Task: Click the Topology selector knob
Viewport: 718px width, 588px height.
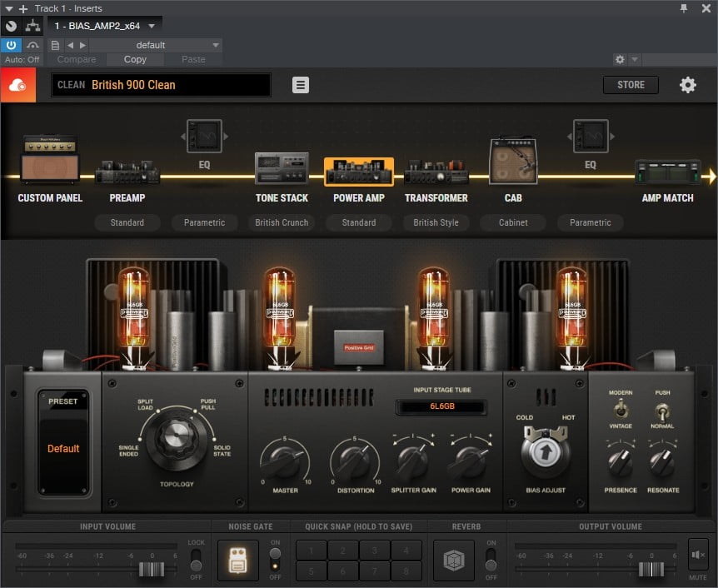Action: point(177,440)
